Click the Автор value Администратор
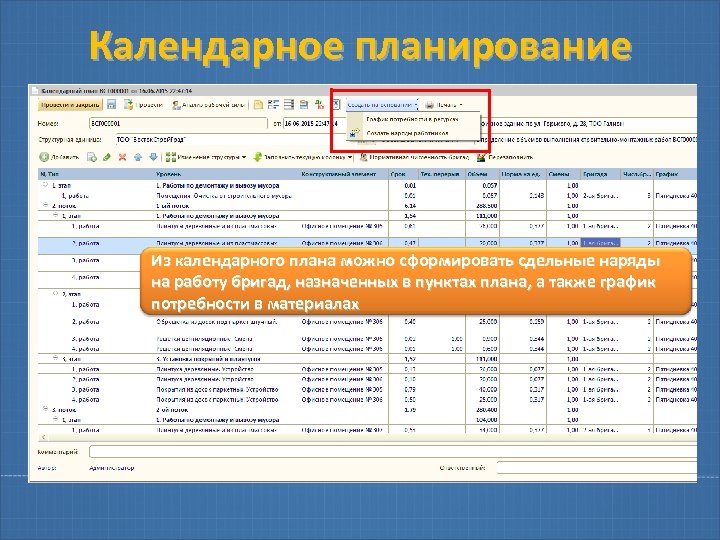 click(112, 468)
